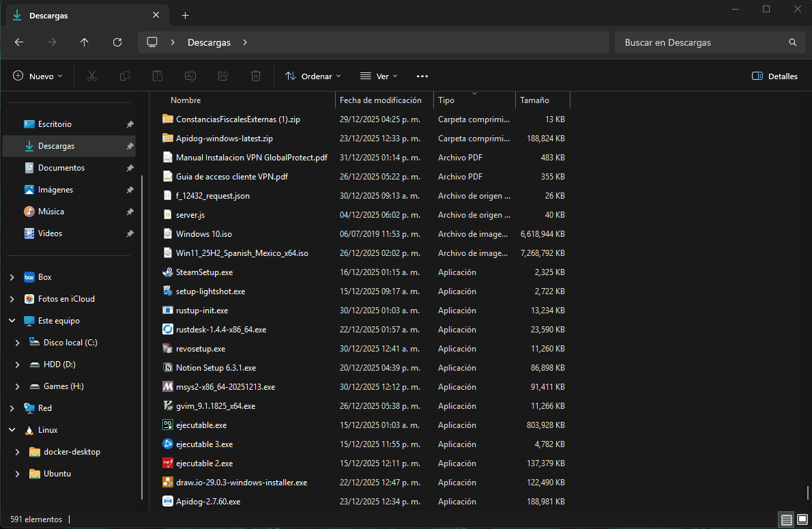Unpin Imágenes using its pin icon

[x=130, y=190]
